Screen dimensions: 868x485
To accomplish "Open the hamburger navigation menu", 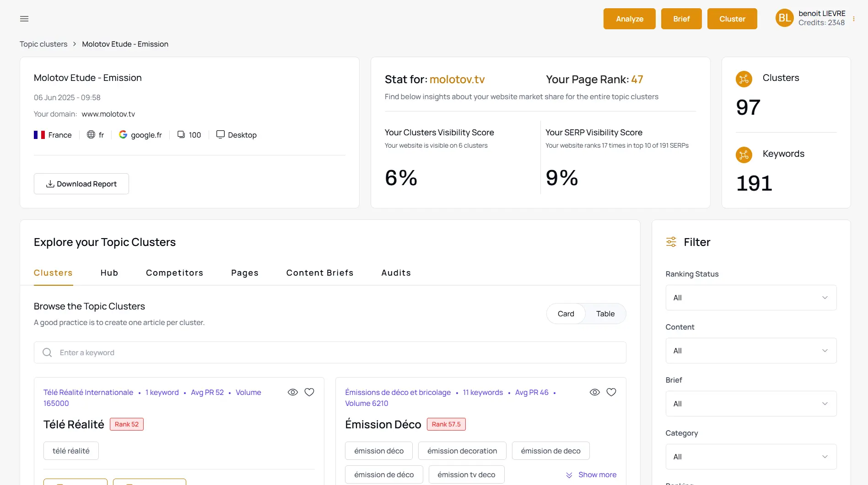I will click(x=24, y=19).
